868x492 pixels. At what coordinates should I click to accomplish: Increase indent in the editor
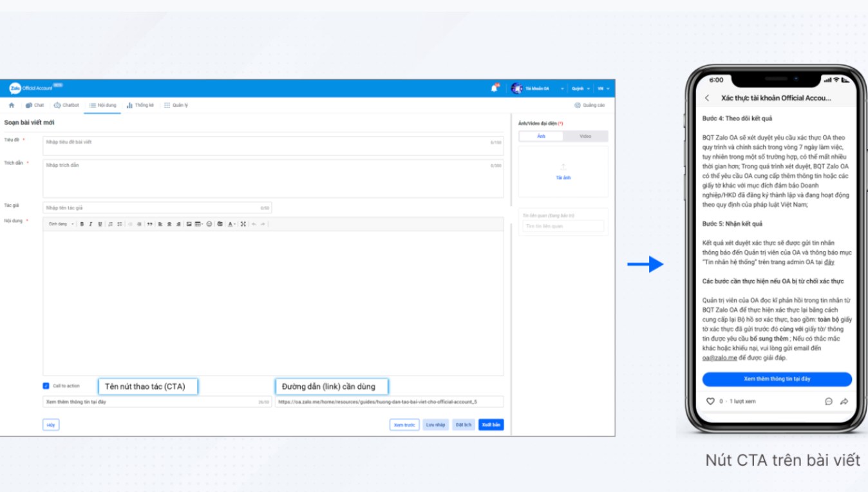[139, 224]
